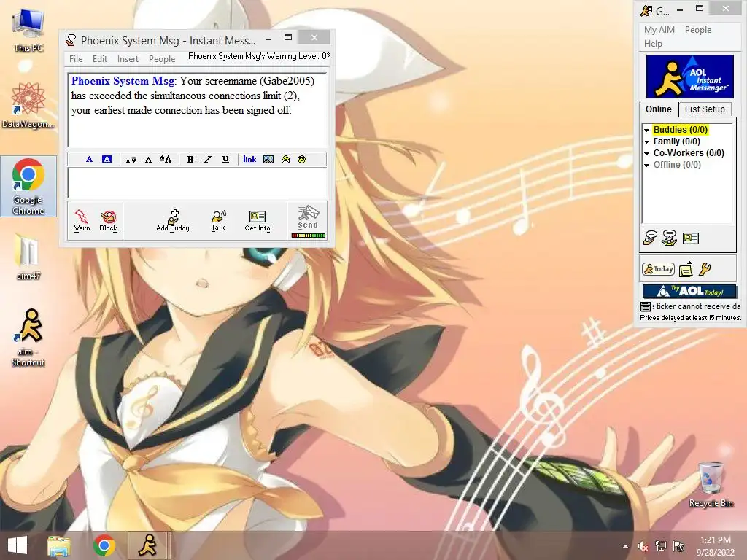Collapse the Offline group arrow

coord(647,166)
